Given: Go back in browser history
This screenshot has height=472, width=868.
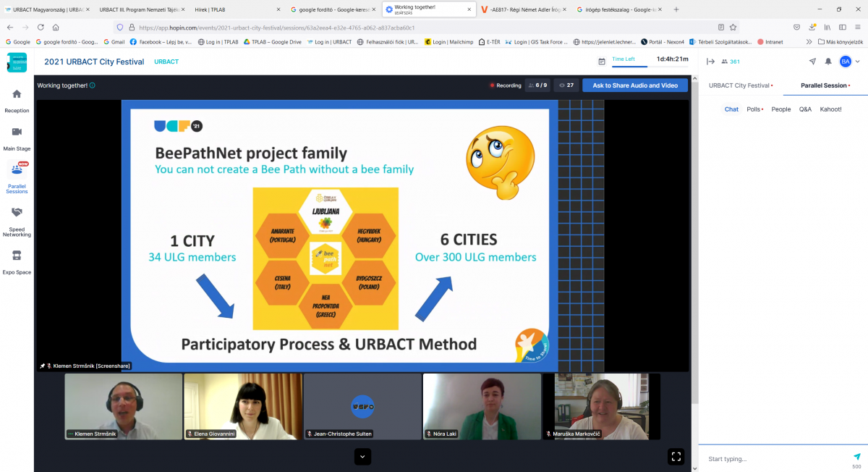Looking at the screenshot, I should click(10, 28).
